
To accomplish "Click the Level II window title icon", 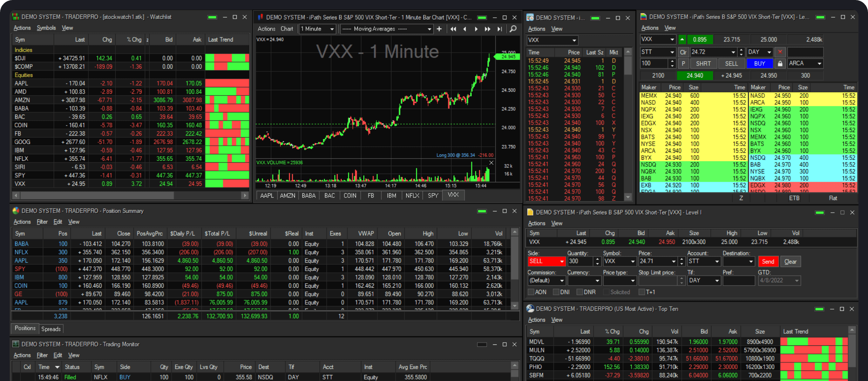I will 643,17.
